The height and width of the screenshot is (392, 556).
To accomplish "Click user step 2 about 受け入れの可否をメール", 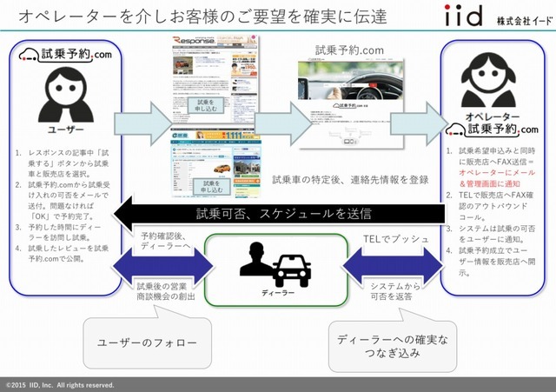I will [x=63, y=201].
